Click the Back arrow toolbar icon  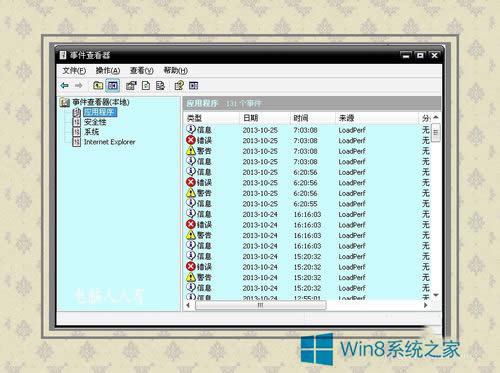[65, 86]
